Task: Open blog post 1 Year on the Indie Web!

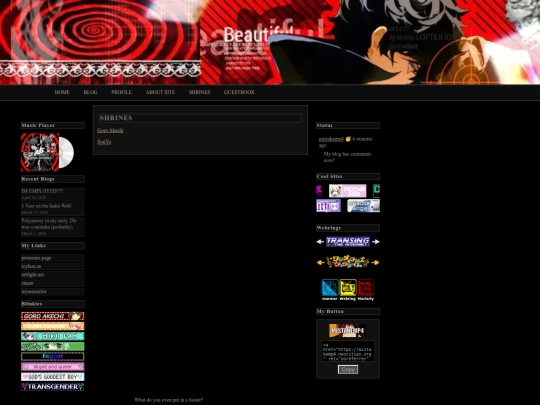Action: (46, 206)
